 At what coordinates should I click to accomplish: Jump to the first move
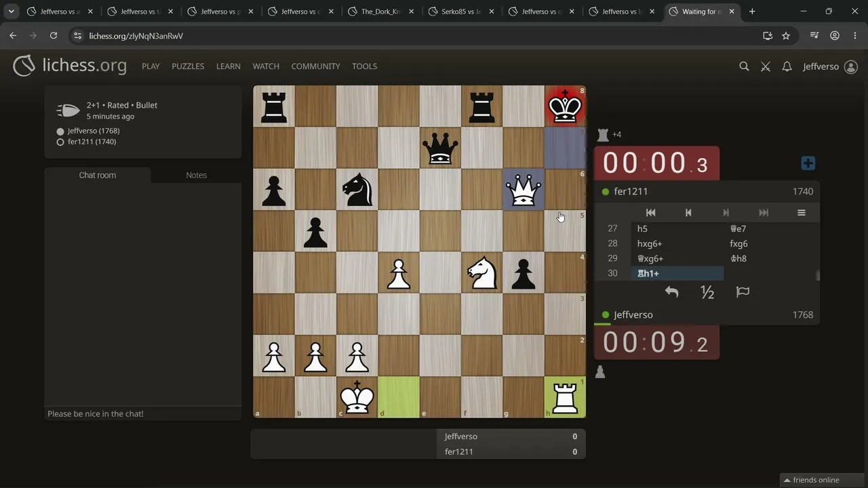point(650,213)
